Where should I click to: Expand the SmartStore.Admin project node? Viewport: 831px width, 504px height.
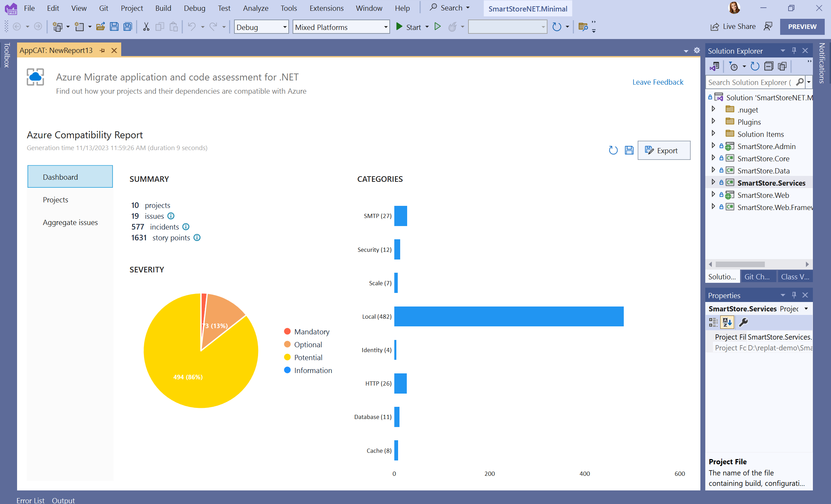tap(713, 146)
